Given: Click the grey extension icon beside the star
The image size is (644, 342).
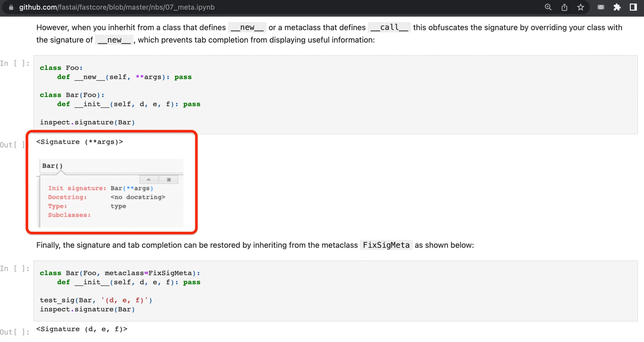Looking at the screenshot, I should point(601,7).
